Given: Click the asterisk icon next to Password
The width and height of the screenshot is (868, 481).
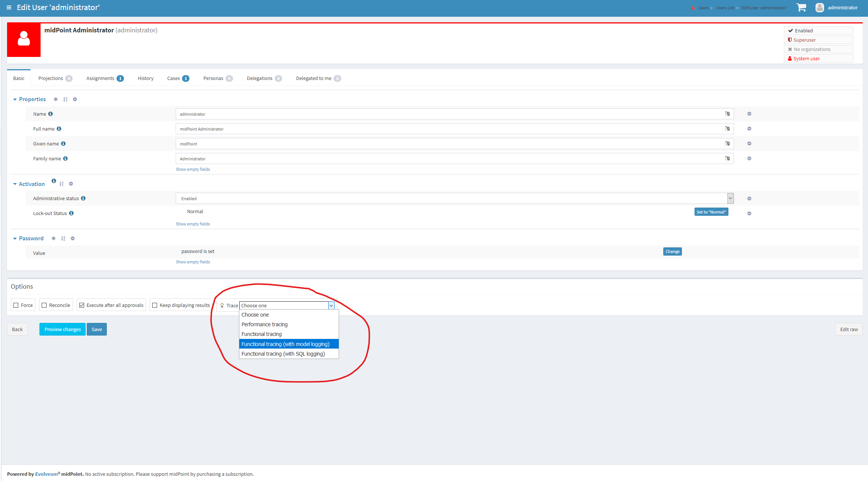Looking at the screenshot, I should 54,238.
